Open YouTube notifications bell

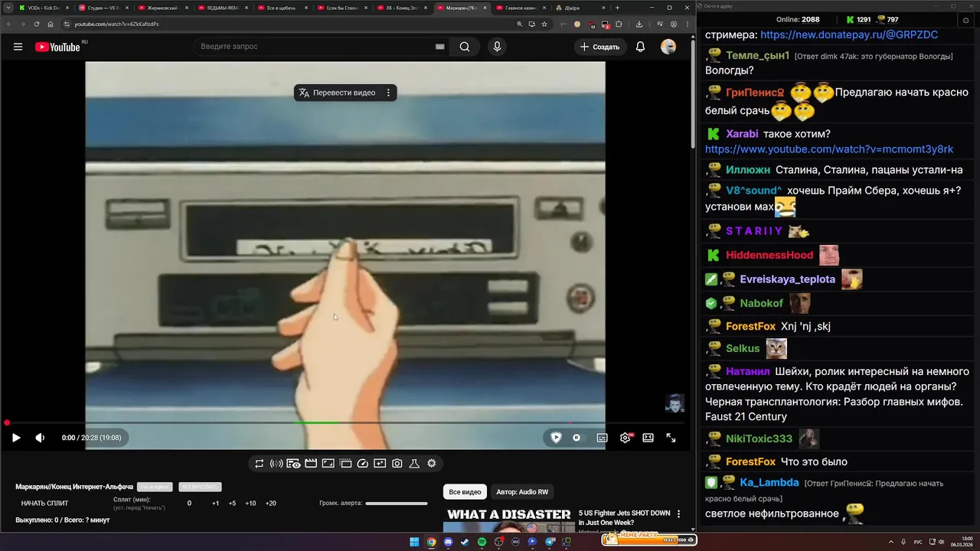click(x=640, y=47)
